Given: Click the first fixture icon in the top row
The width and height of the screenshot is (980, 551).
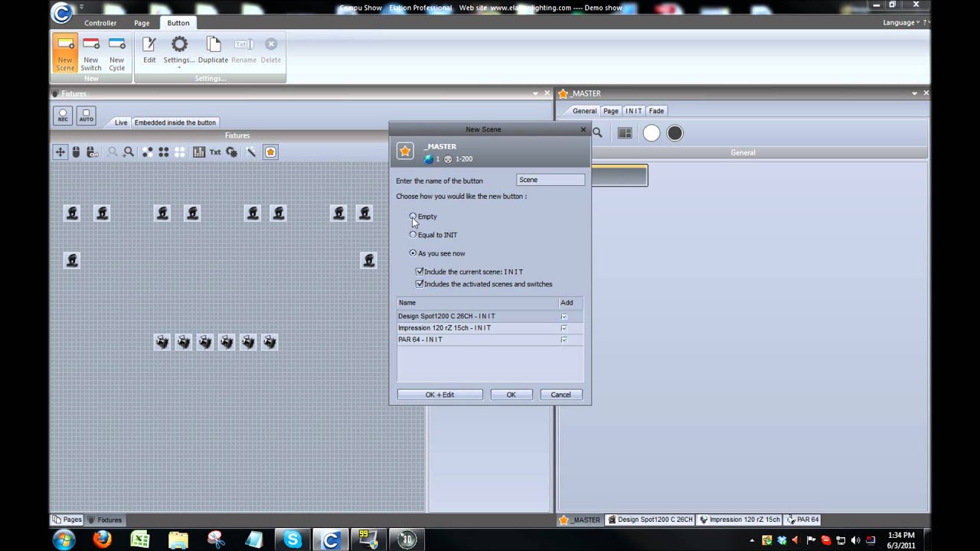Looking at the screenshot, I should coord(72,214).
